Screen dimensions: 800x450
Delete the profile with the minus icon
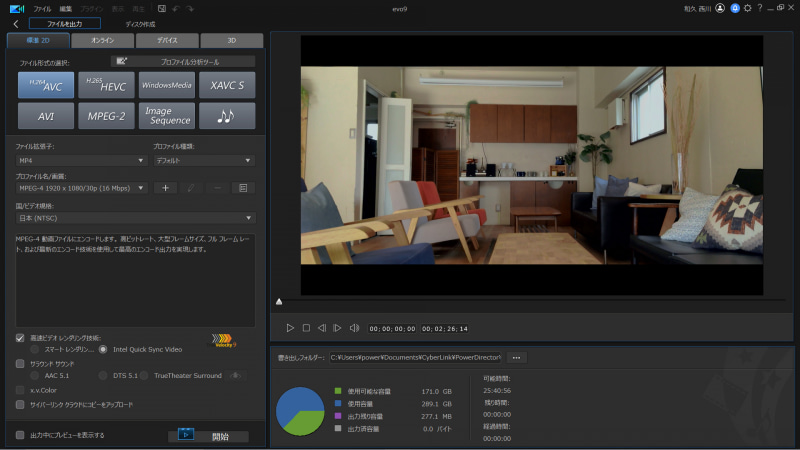217,188
